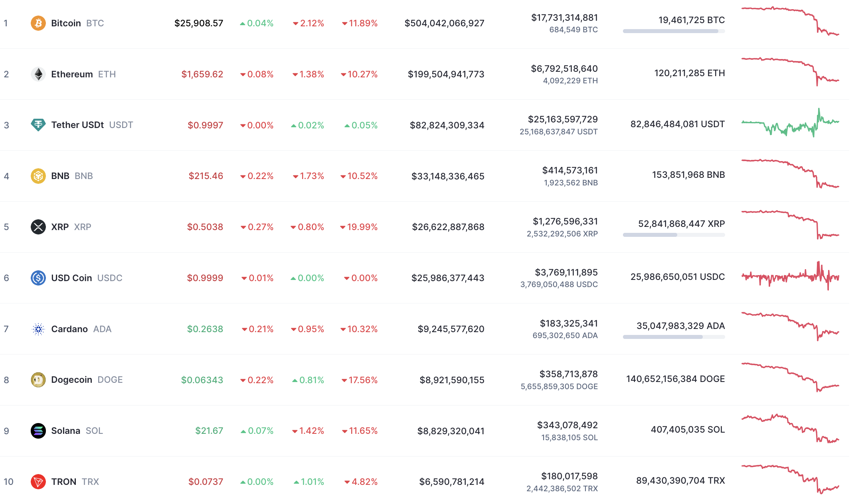
Task: Select the XRP coin name
Action: point(60,227)
